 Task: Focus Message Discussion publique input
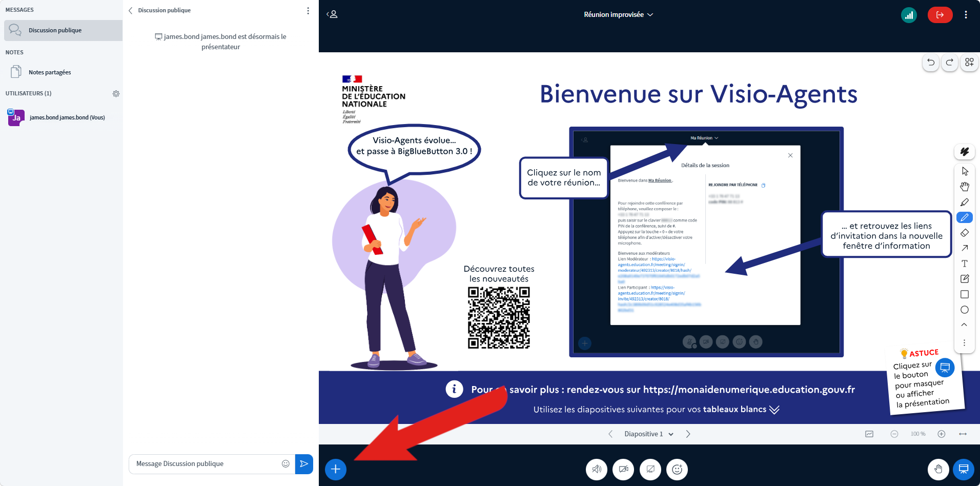pos(205,464)
